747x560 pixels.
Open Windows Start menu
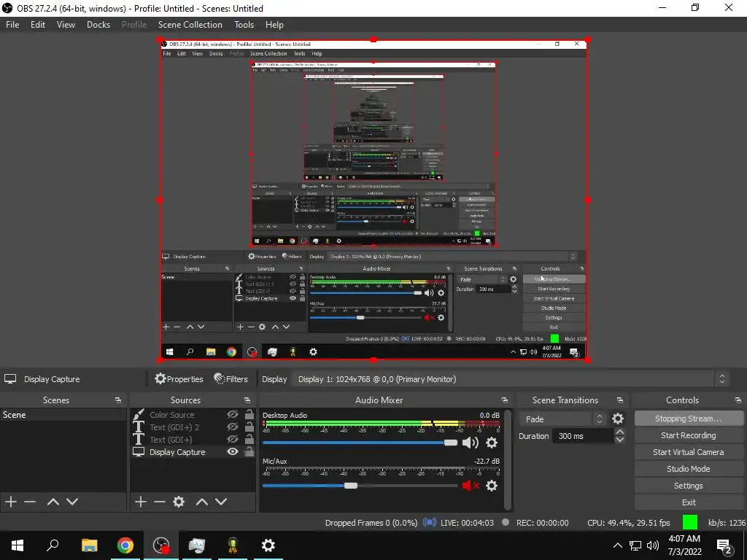[18, 545]
